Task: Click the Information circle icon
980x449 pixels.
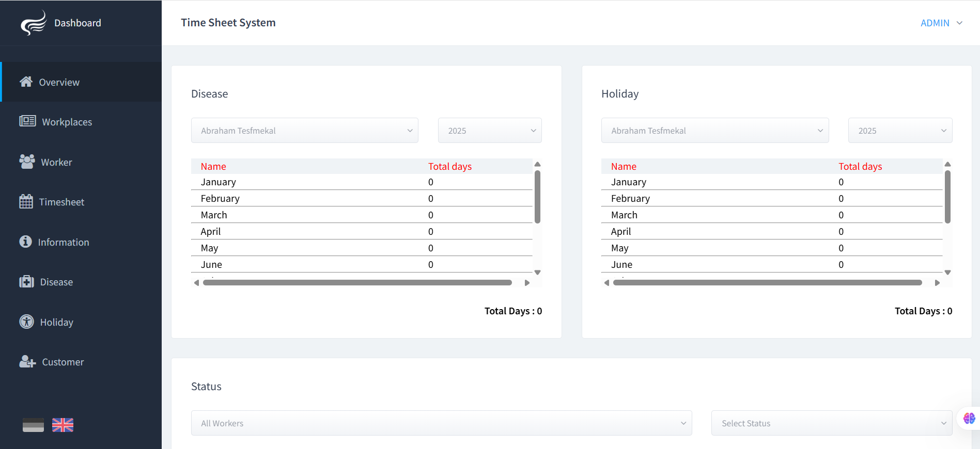Action: click(x=25, y=242)
